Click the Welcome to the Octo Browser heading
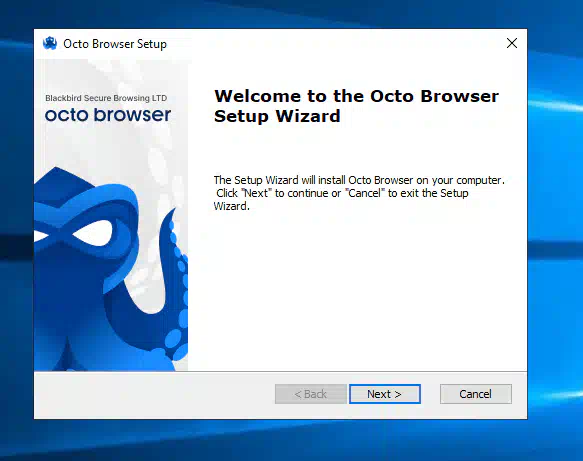 point(356,96)
